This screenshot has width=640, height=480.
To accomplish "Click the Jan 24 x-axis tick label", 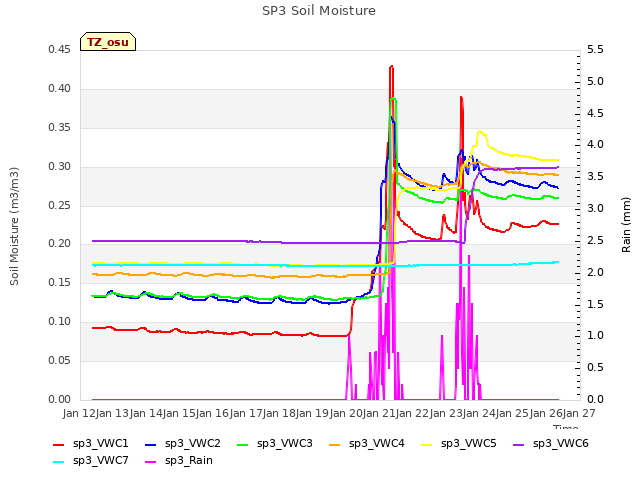I will [480, 413].
